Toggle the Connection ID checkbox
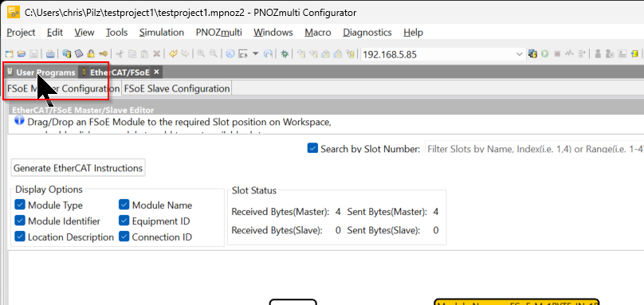 click(x=124, y=237)
